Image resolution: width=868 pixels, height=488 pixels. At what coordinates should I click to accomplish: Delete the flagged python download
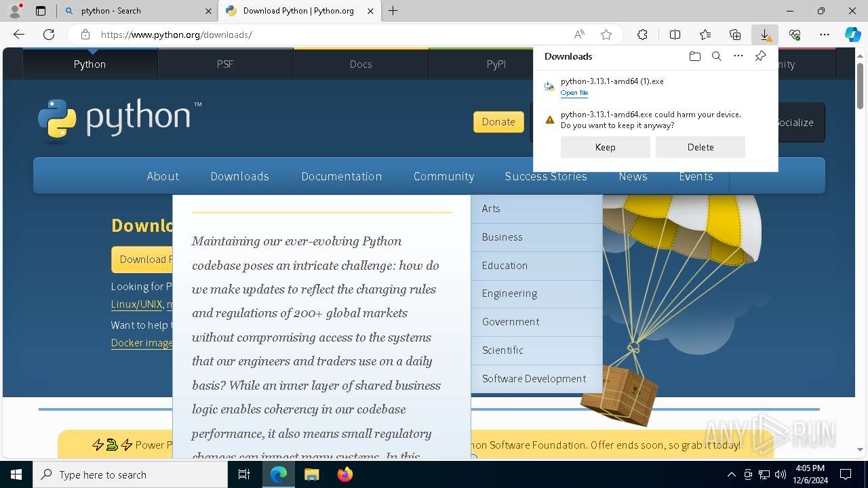tap(701, 147)
